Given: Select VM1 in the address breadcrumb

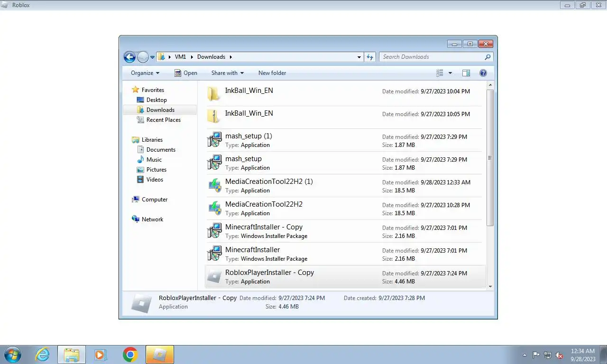Looking at the screenshot, I should (180, 57).
